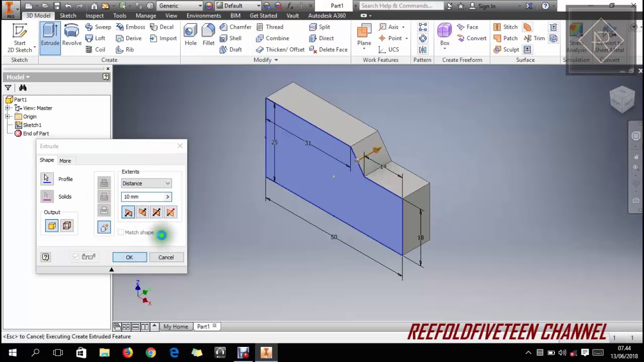This screenshot has height=362, width=644.
Task: Collapse the Extrude dialog with bottom arrow
Action: [x=112, y=270]
